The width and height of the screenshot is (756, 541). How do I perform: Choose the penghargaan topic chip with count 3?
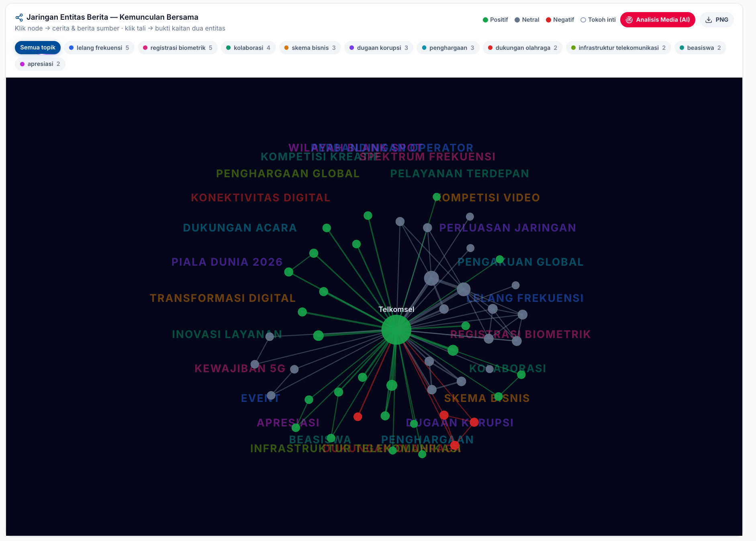coord(448,47)
